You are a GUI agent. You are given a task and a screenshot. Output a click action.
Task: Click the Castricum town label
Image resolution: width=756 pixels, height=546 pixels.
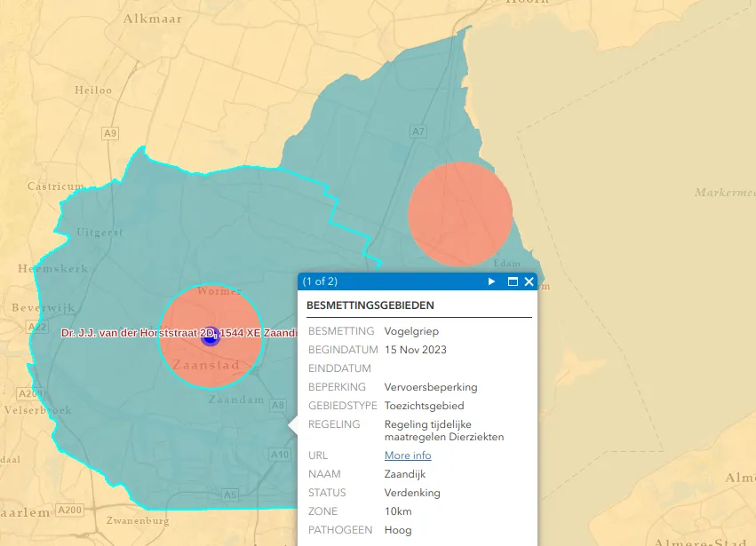(55, 186)
